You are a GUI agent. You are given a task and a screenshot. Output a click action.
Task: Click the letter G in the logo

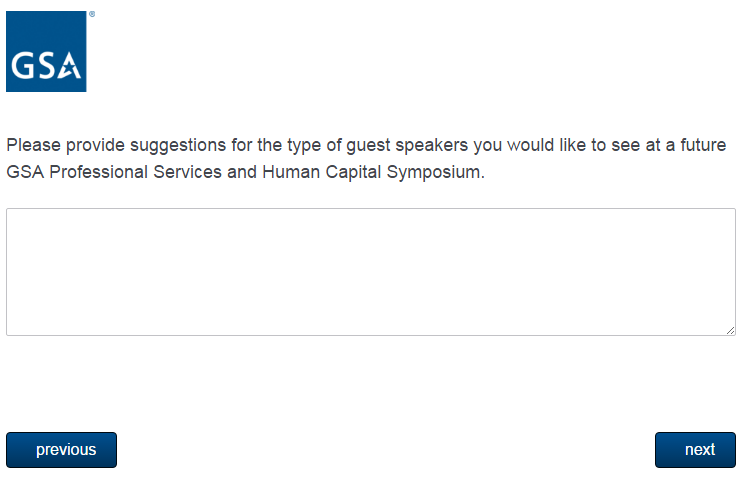coord(23,66)
